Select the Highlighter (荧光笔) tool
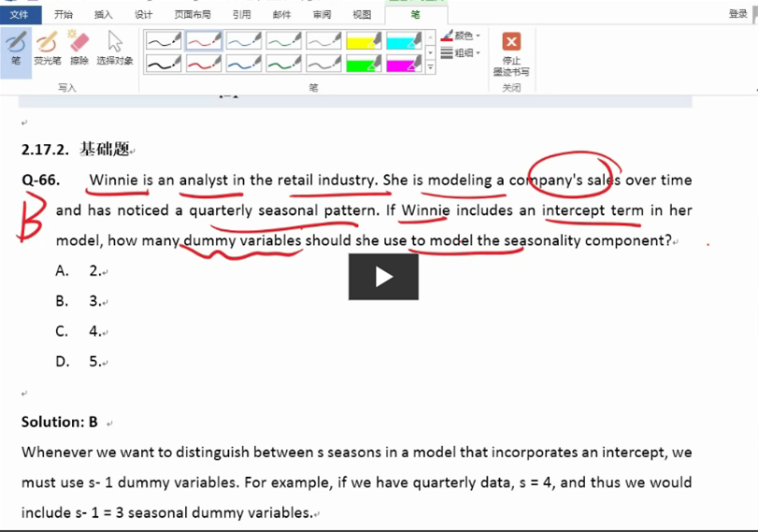Screen dimensions: 758x532 pos(47,49)
